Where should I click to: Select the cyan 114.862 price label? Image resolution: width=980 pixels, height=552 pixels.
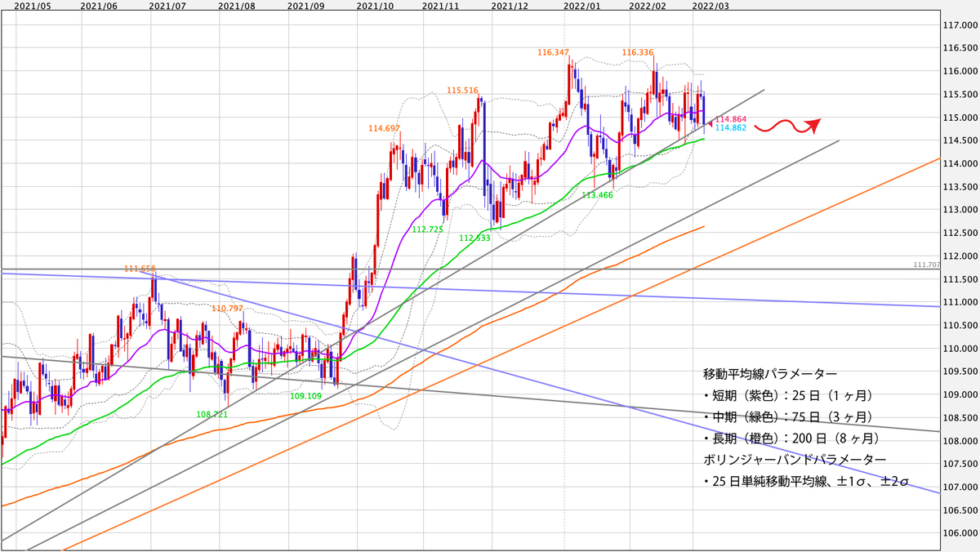(730, 127)
